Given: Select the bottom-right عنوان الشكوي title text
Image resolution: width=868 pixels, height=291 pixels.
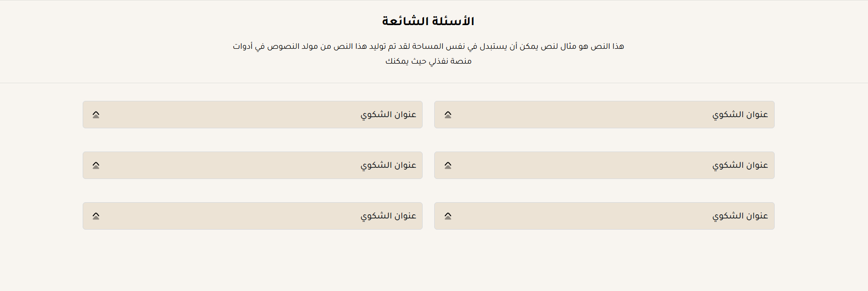Looking at the screenshot, I should [x=740, y=216].
